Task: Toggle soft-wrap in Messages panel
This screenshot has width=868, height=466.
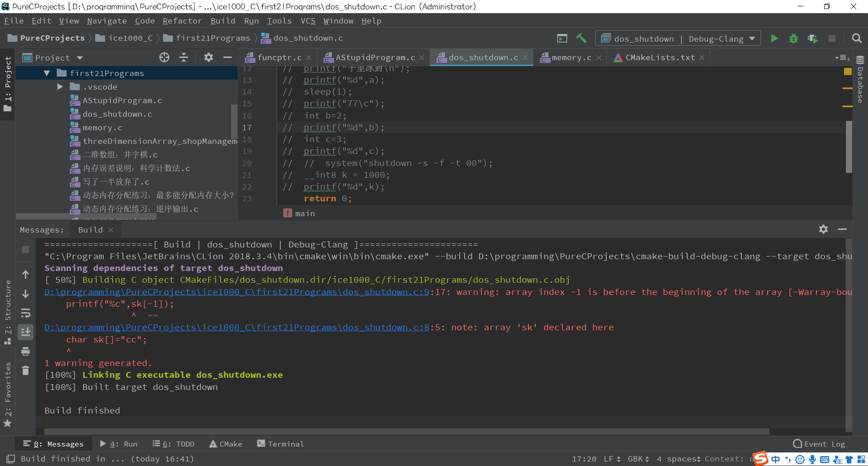Action: click(26, 313)
